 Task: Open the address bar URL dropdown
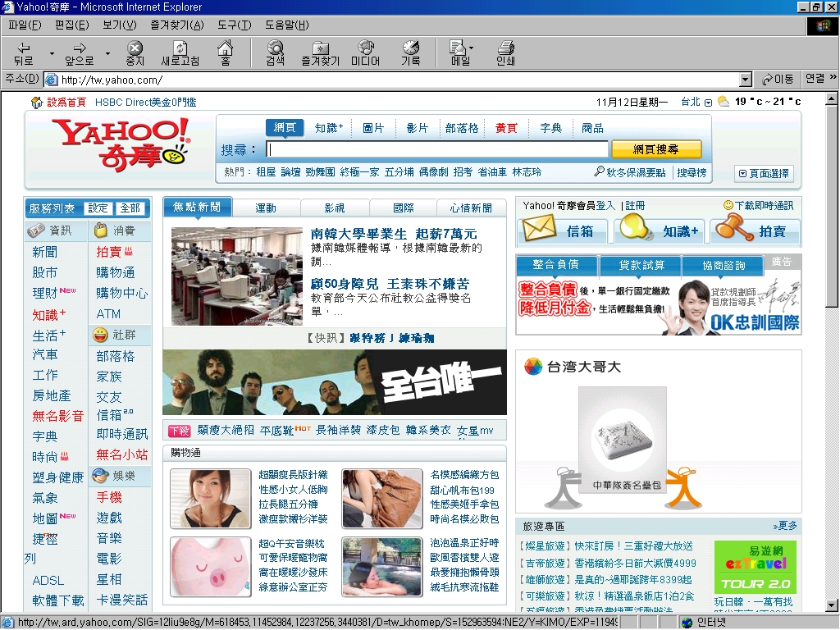745,80
